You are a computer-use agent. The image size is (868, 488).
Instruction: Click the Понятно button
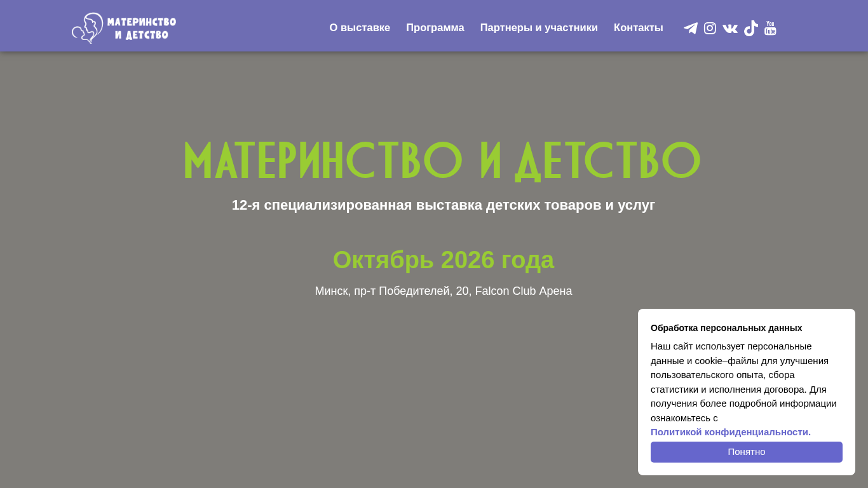(747, 452)
